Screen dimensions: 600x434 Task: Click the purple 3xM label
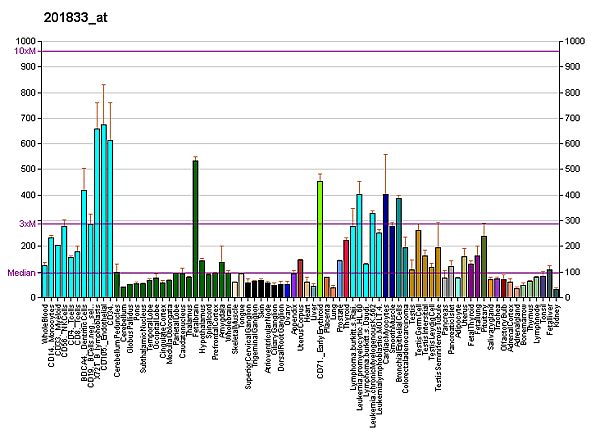tap(26, 223)
